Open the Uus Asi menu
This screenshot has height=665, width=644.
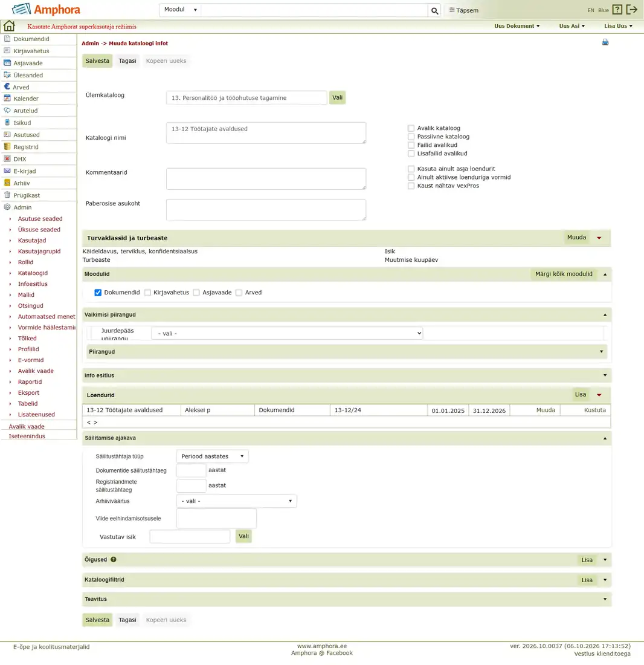click(572, 26)
